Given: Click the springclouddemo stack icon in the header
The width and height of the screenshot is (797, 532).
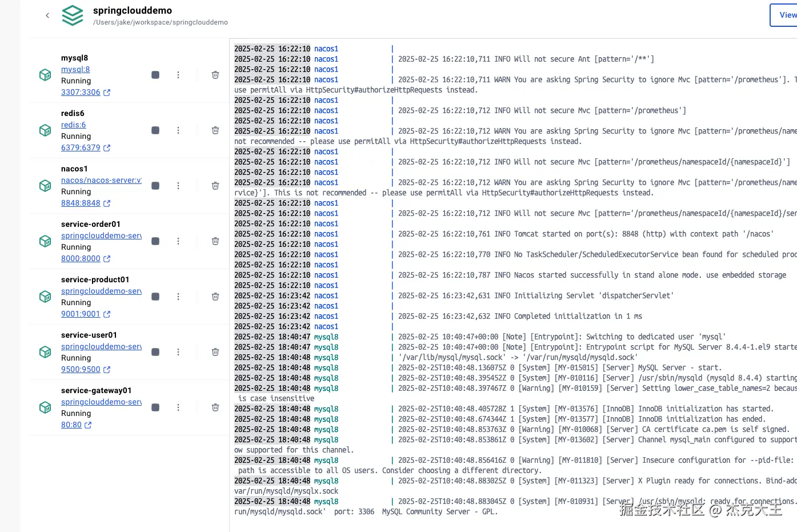Looking at the screenshot, I should 72,15.
